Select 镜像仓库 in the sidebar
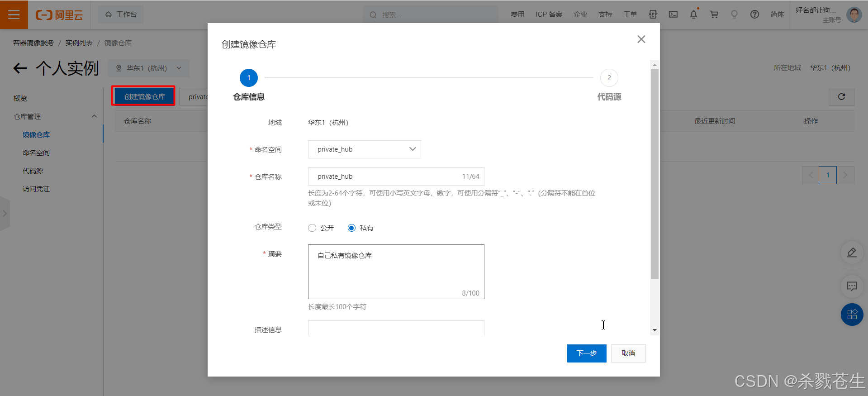Image resolution: width=868 pixels, height=396 pixels. click(x=36, y=134)
